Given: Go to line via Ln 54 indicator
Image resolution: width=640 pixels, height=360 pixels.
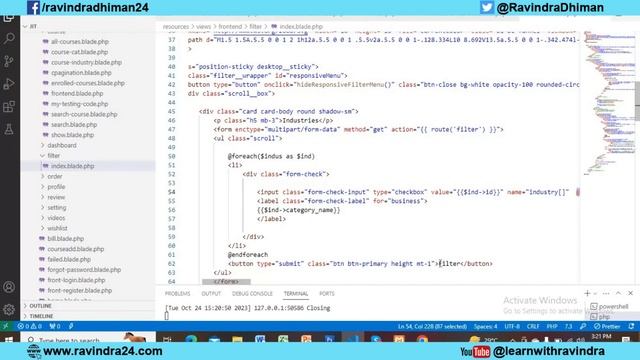Looking at the screenshot, I should point(432,326).
